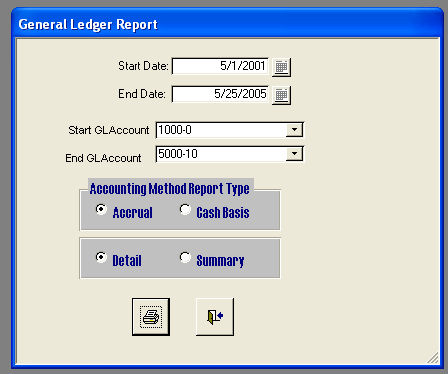Select the Accrual accounting method
The width and height of the screenshot is (448, 374).
tap(101, 210)
